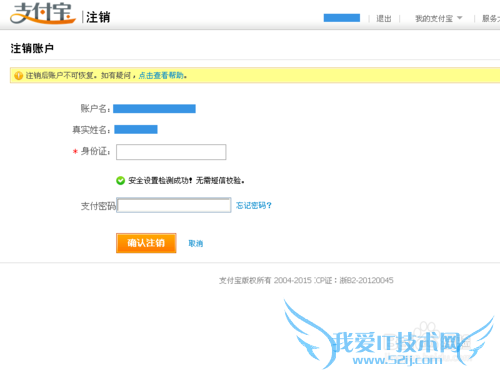Click the 注销 title next to logo
The height and width of the screenshot is (375, 500).
(98, 17)
